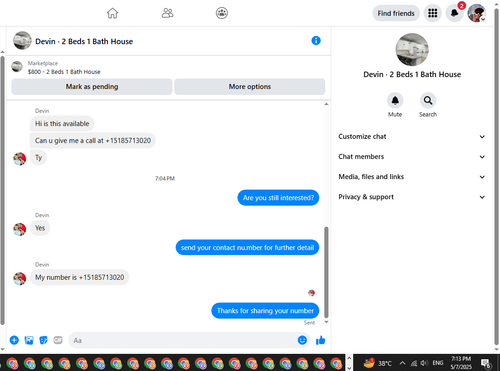500x371 pixels.
Task: Expand Privacy & support section
Action: [x=412, y=197]
